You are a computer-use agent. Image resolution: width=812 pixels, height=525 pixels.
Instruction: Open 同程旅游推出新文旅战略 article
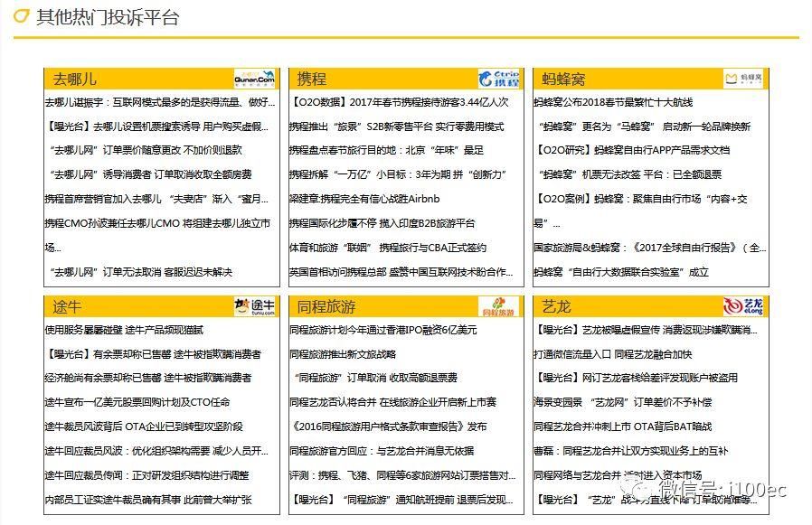(x=343, y=354)
